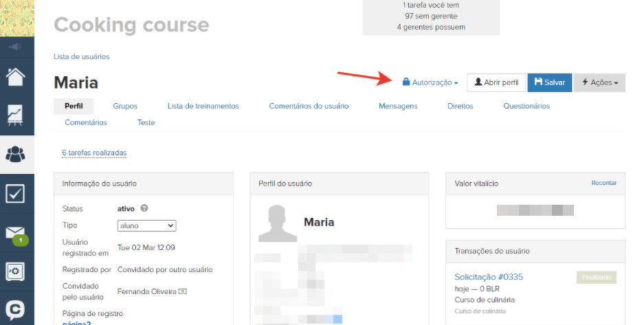
Task: Open the Tipo select box showing aluno
Action: click(x=146, y=225)
